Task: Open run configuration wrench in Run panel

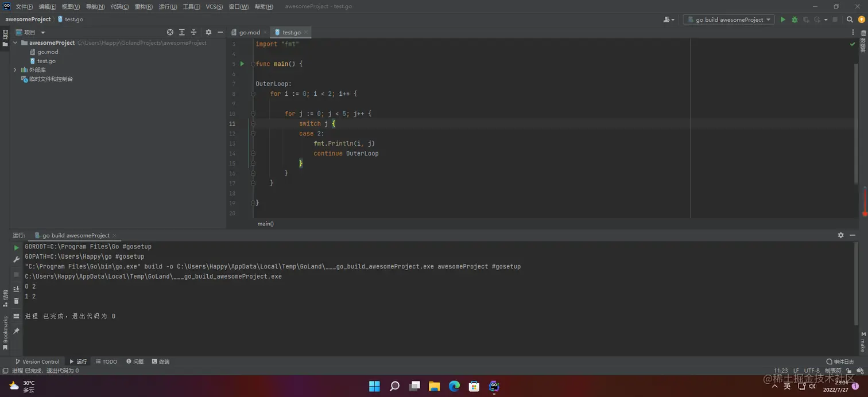Action: [x=16, y=259]
